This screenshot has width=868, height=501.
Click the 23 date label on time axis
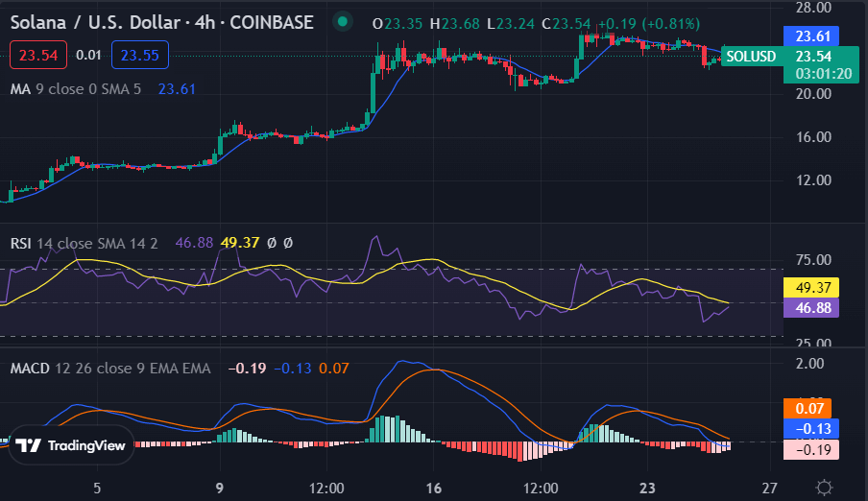pos(647,489)
